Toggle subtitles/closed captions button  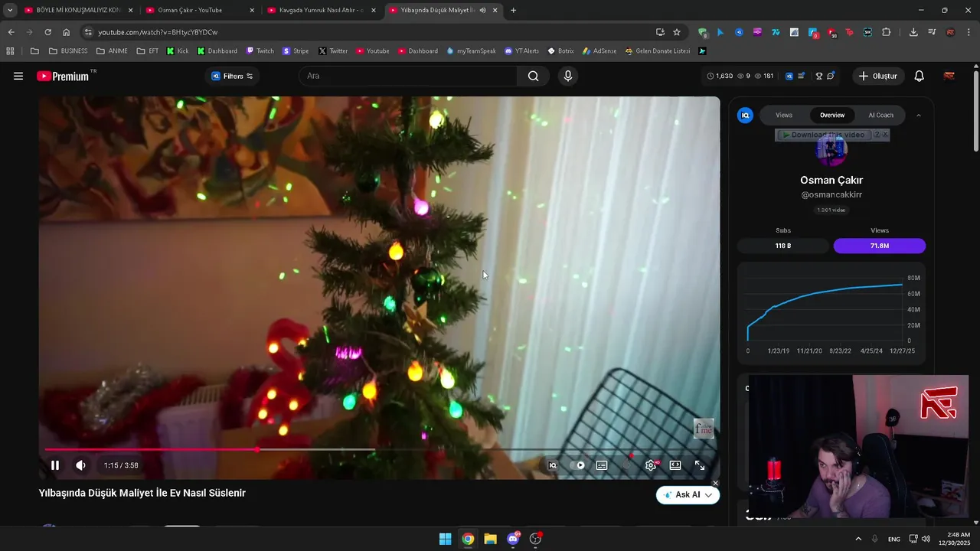tap(602, 465)
